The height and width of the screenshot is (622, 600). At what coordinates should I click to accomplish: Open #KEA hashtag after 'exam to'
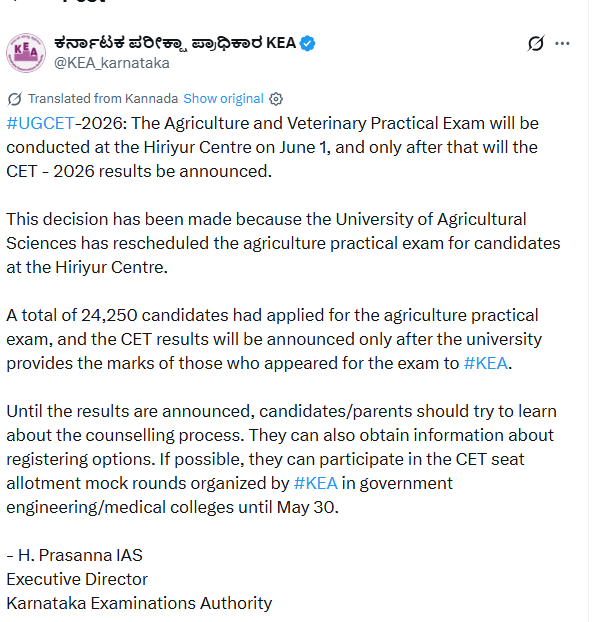[485, 363]
